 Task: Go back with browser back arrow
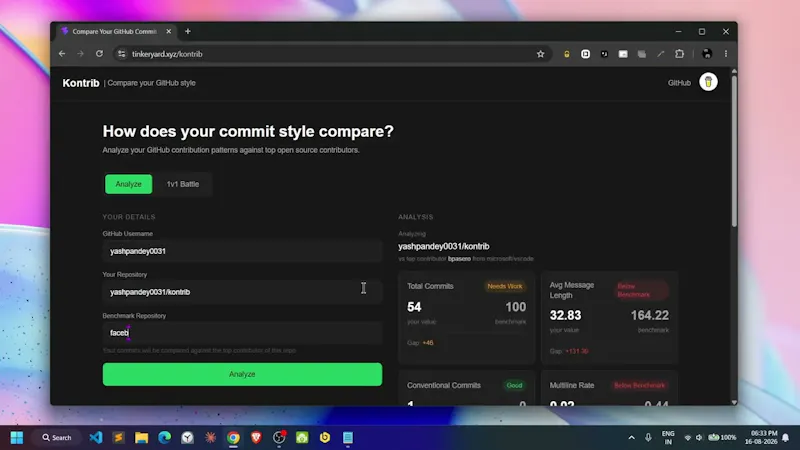(x=62, y=54)
